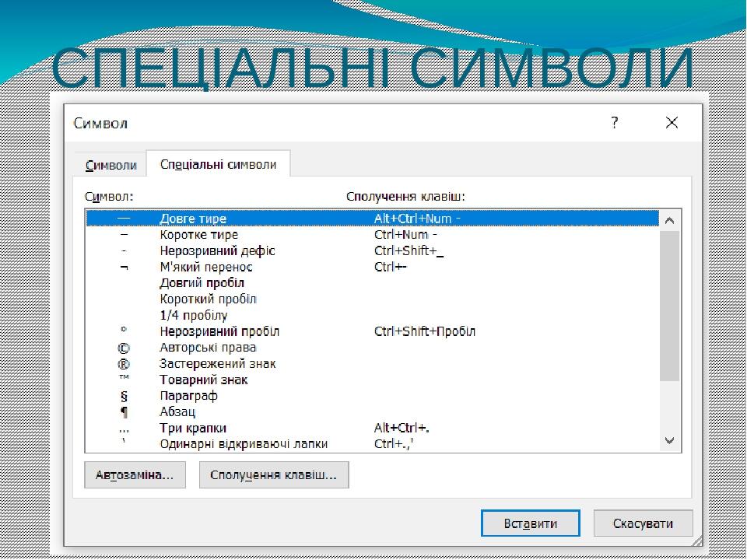
Task: Click the © copyright symbol glyph
Action: click(124, 348)
